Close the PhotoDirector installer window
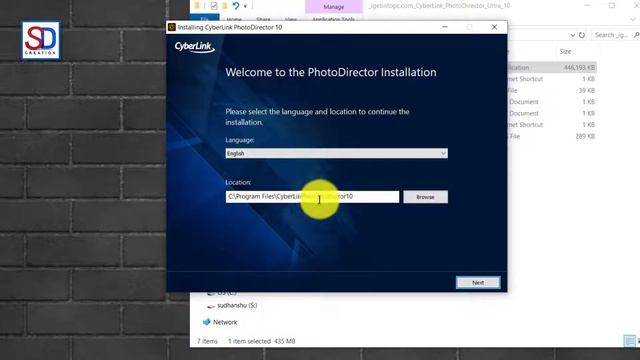 [x=494, y=27]
